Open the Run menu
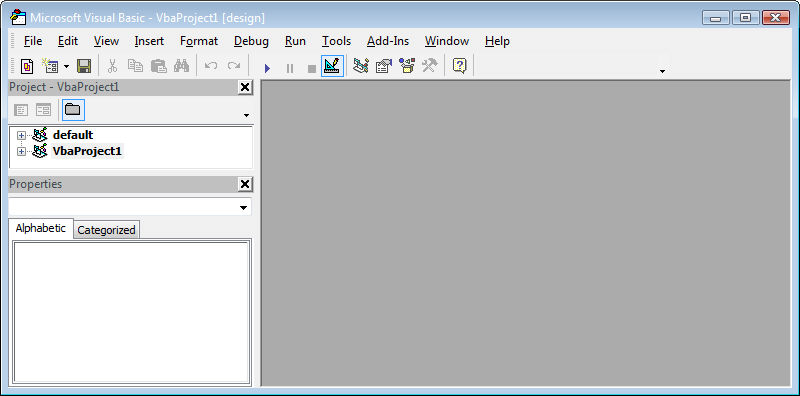The image size is (800, 396). [295, 41]
